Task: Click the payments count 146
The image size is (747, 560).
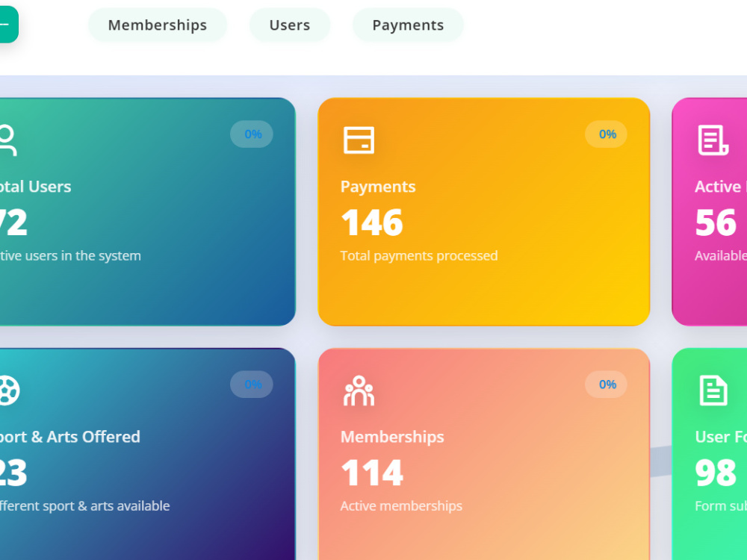Action: [x=372, y=223]
